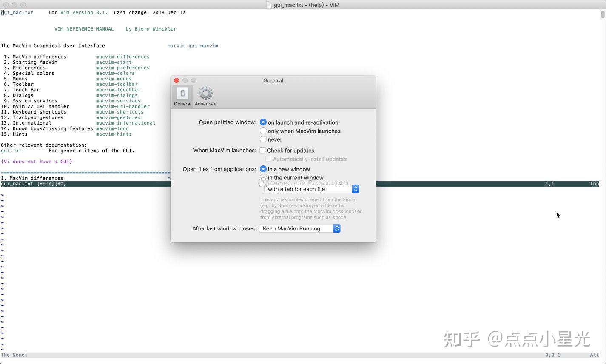Viewport: 606px width, 364px height.
Task: Select 'only when MacVim launches' for untitled windows
Action: coord(263,131)
